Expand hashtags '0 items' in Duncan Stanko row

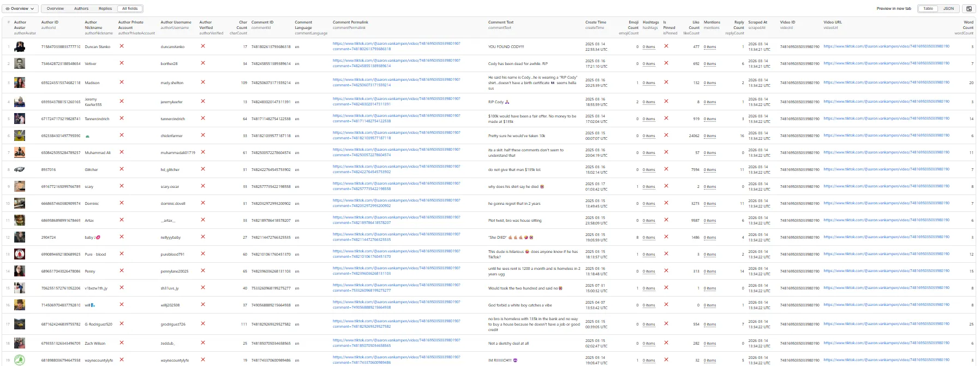coord(649,47)
